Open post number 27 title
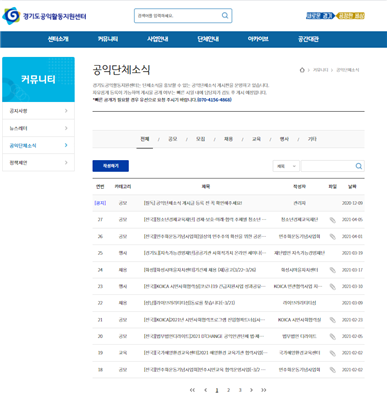The height and width of the screenshot is (406, 387). [x=205, y=220]
